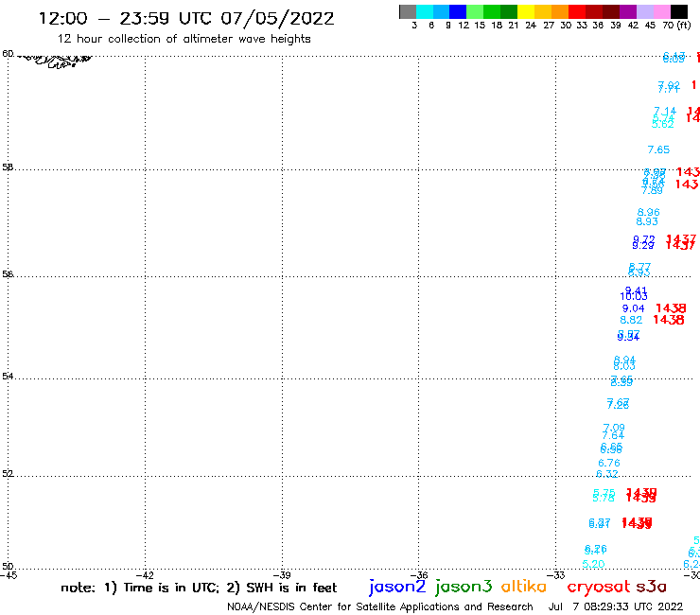
Task: Click the wave height value '6.76'
Action: pyautogui.click(x=609, y=464)
